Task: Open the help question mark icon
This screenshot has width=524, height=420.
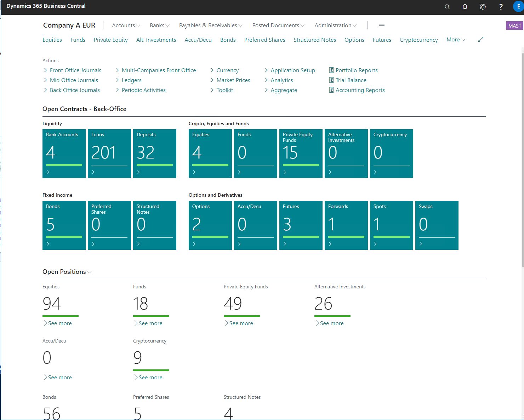Action: point(501,7)
